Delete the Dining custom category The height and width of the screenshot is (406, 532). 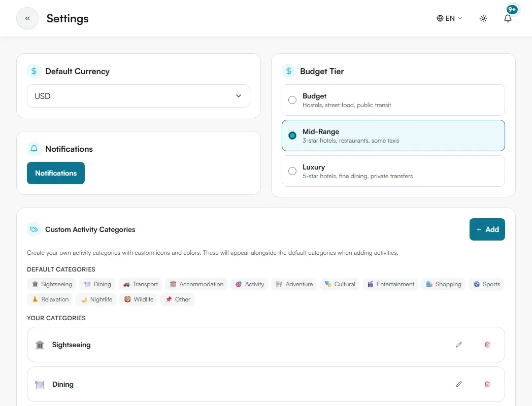(487, 384)
